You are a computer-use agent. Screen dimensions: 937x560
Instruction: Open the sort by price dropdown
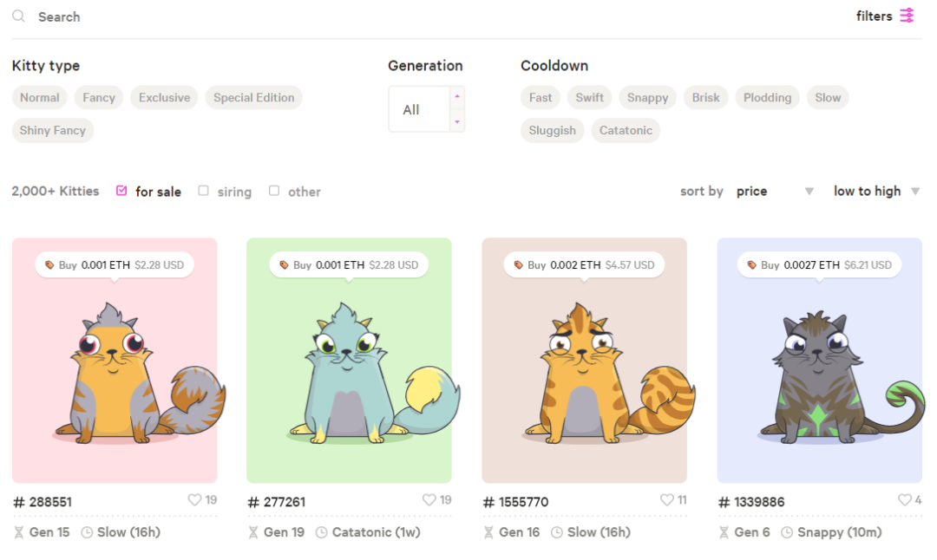point(774,191)
